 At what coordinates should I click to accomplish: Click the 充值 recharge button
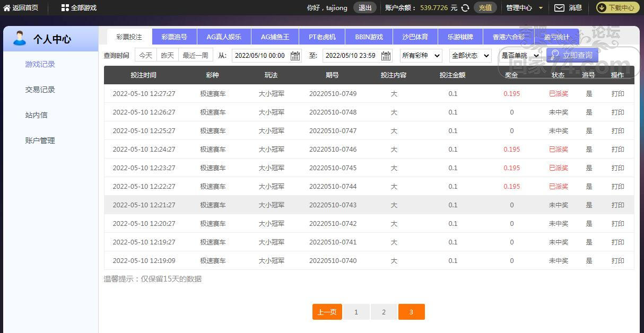point(485,8)
